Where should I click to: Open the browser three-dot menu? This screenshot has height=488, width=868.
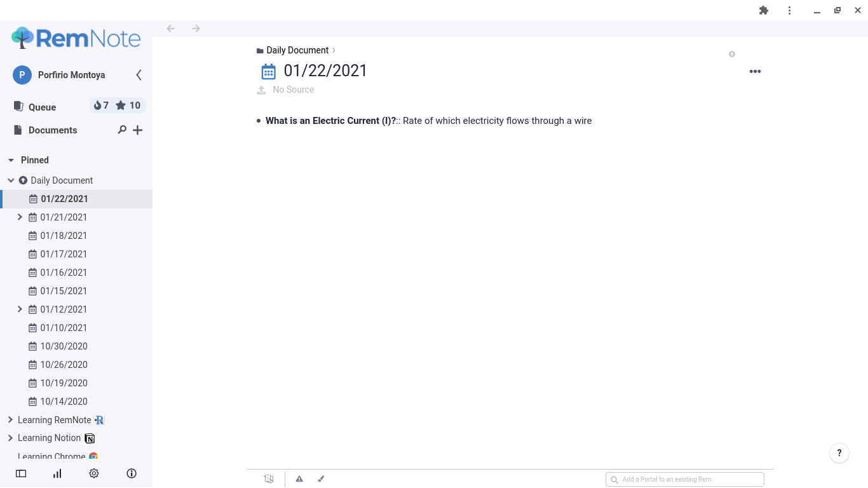coord(789,10)
